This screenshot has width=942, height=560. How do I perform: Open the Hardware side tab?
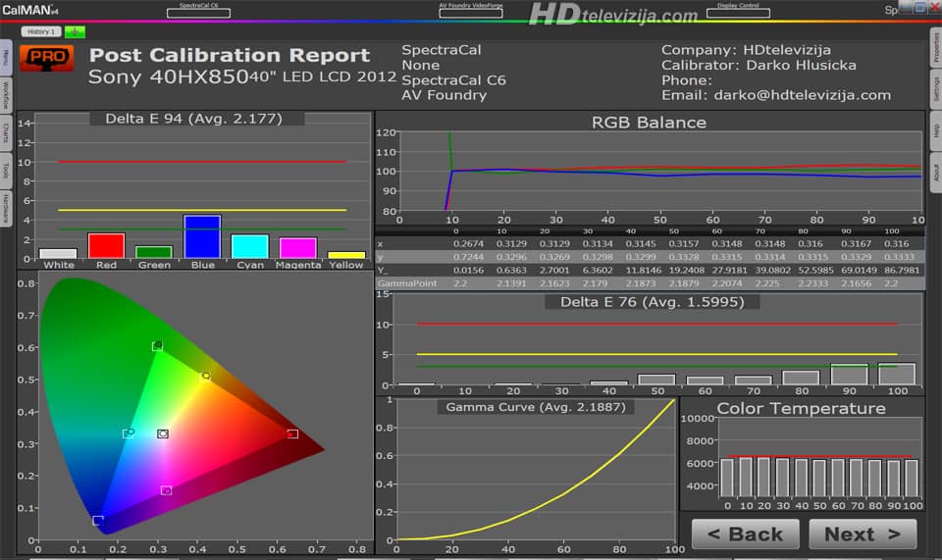click(x=5, y=208)
